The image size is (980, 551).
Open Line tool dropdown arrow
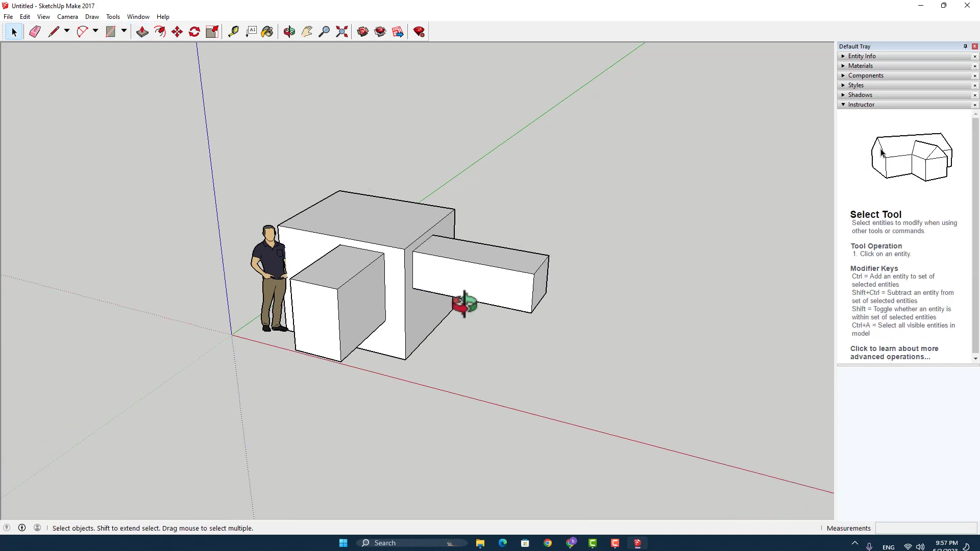[x=67, y=31]
